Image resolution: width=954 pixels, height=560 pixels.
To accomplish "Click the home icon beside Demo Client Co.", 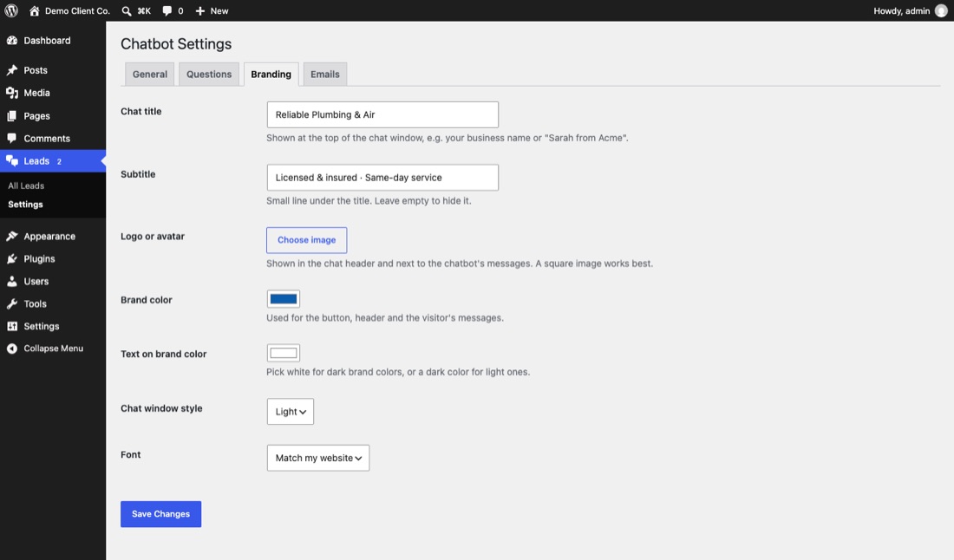I will point(34,11).
